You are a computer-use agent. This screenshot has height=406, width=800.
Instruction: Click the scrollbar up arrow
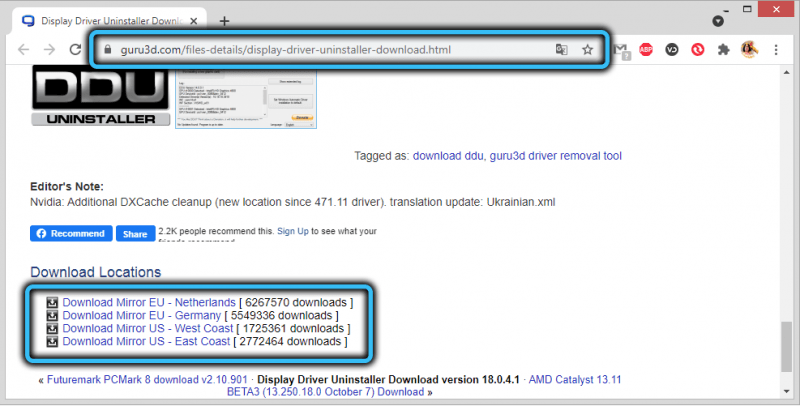coord(786,72)
